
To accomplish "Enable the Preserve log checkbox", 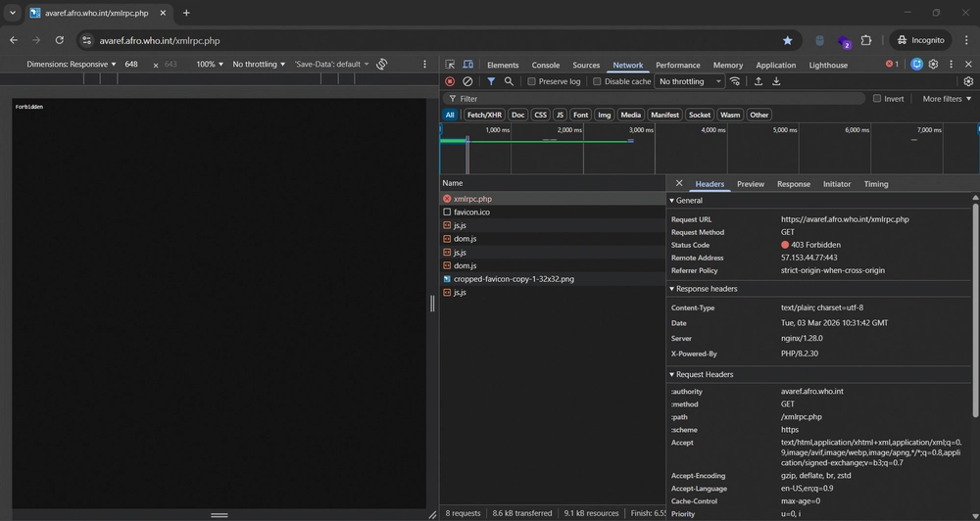I will coord(531,81).
